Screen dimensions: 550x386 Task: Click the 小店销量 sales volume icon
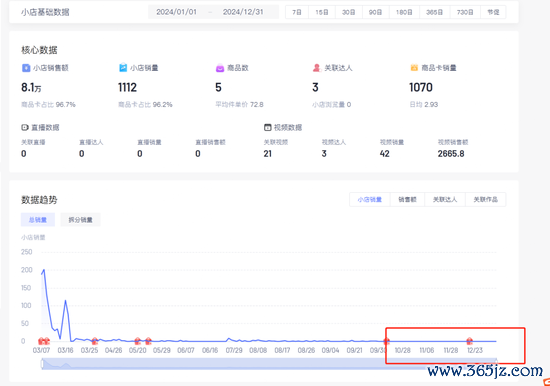coord(123,67)
